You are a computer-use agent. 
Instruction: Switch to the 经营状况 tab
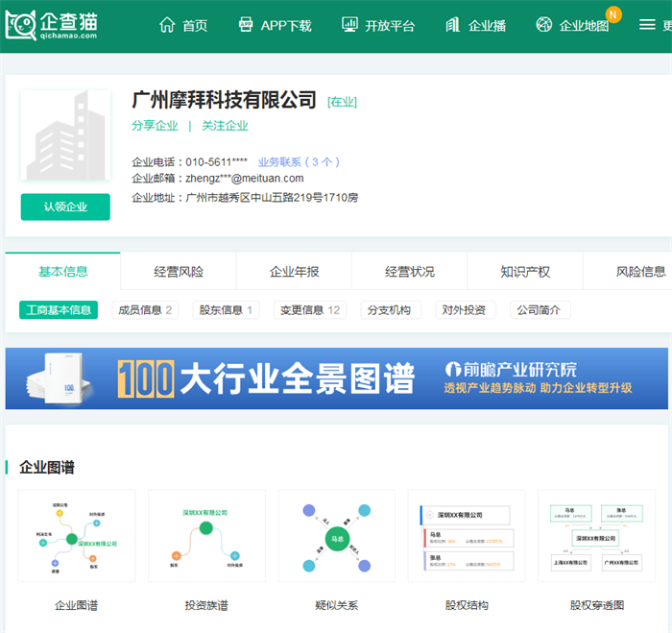(x=410, y=272)
